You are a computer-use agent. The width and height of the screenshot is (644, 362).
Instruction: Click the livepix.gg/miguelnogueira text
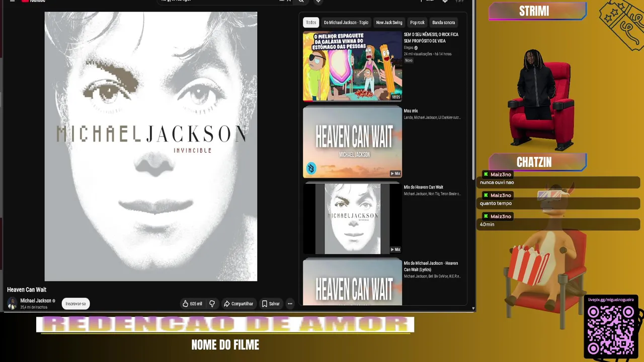click(611, 300)
